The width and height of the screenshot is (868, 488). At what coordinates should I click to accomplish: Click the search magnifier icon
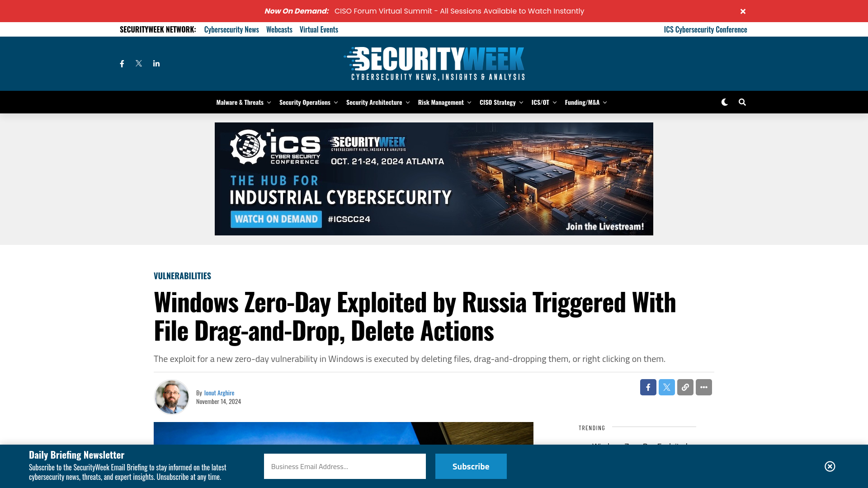741,102
